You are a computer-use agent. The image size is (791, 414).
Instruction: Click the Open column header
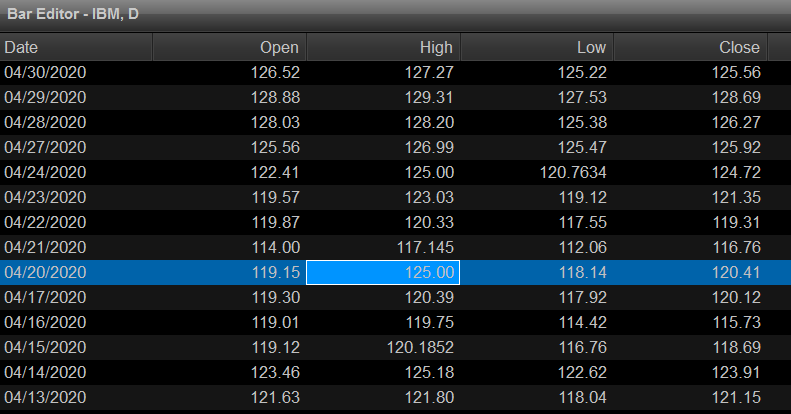coord(230,47)
